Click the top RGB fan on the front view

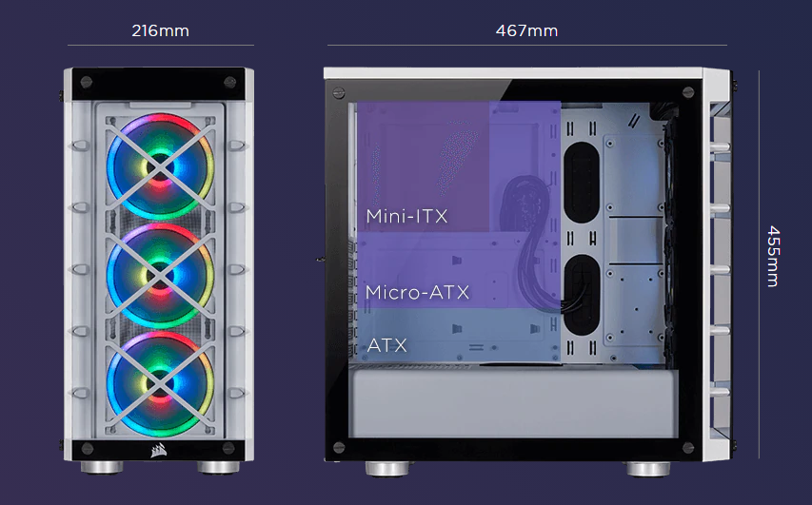tap(161, 167)
